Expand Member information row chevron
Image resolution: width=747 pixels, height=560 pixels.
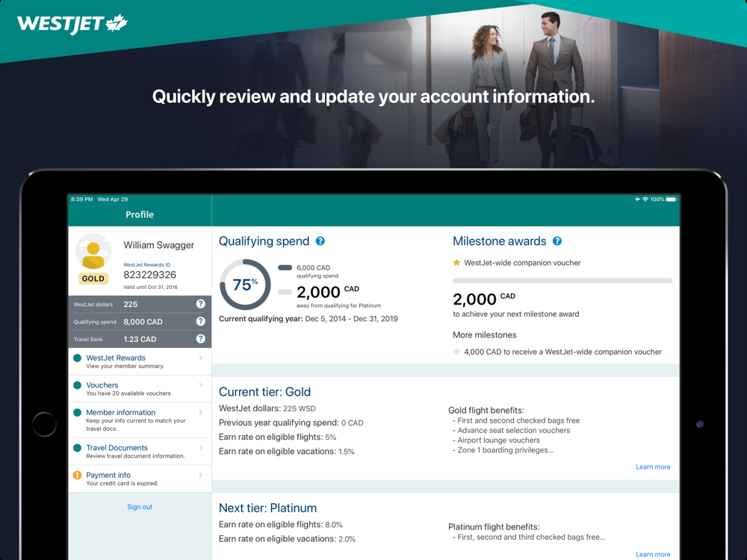pyautogui.click(x=200, y=412)
